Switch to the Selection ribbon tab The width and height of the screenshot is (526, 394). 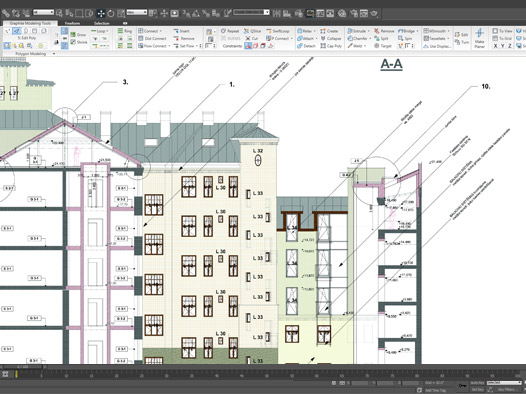click(x=102, y=23)
